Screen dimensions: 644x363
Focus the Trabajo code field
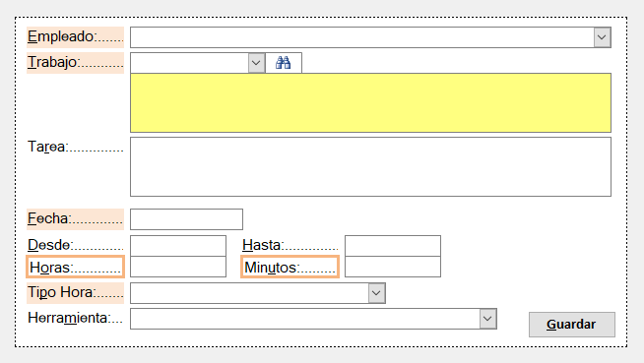tap(189, 63)
